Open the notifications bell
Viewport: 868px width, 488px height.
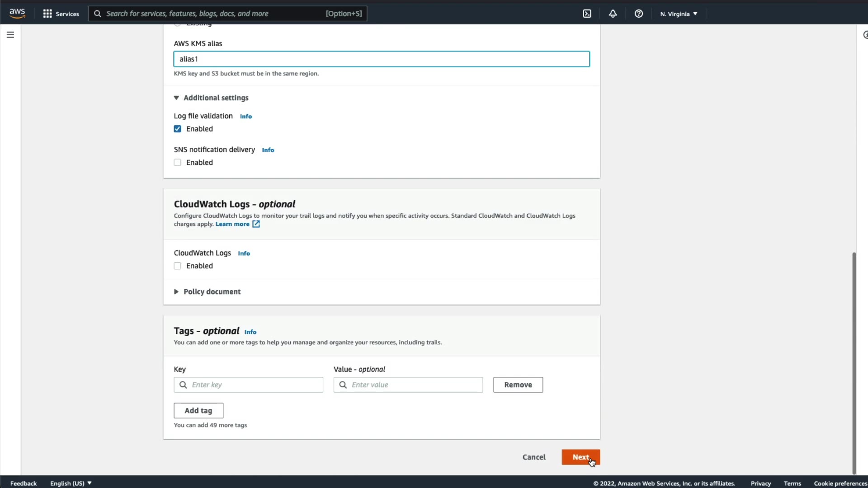click(613, 14)
